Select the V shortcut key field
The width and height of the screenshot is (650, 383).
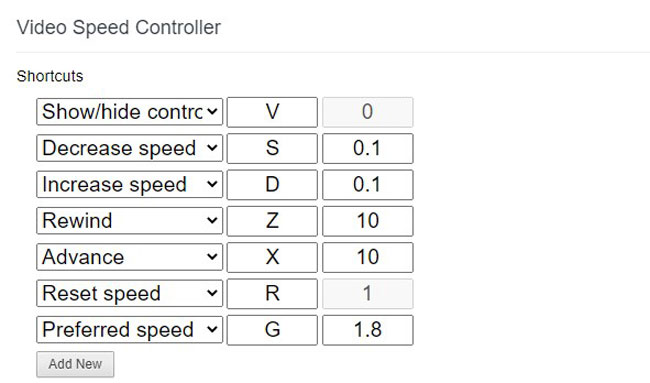coord(272,112)
